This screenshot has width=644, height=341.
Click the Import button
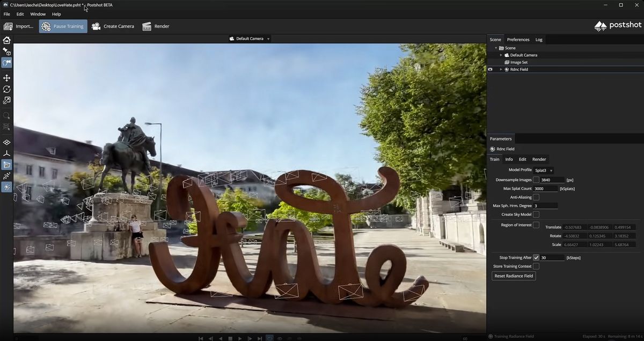pyautogui.click(x=19, y=26)
